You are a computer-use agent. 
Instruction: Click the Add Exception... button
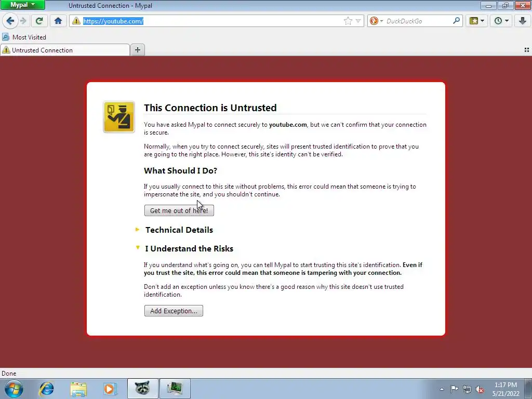tap(174, 311)
